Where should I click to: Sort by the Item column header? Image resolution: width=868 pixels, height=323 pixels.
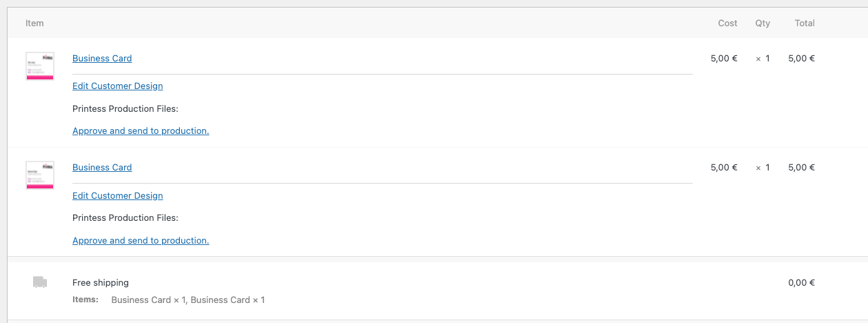click(34, 23)
